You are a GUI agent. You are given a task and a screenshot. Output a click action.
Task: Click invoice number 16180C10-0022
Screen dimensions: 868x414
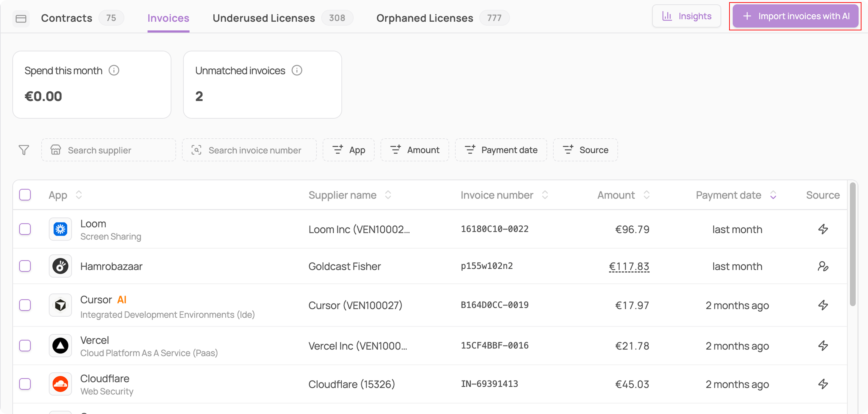coord(495,229)
